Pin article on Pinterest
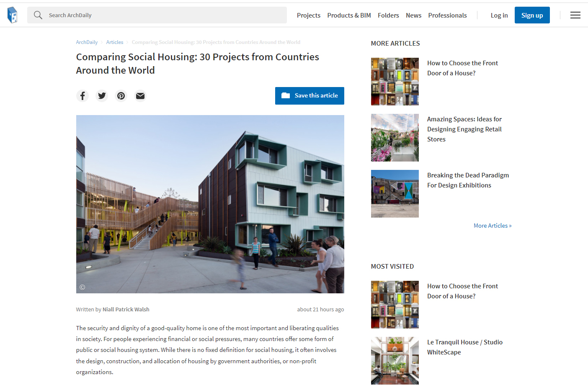588x390 pixels. (121, 96)
